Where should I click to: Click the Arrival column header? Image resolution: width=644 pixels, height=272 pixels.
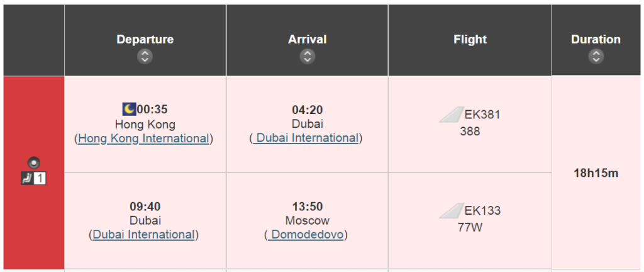pyautogui.click(x=307, y=40)
